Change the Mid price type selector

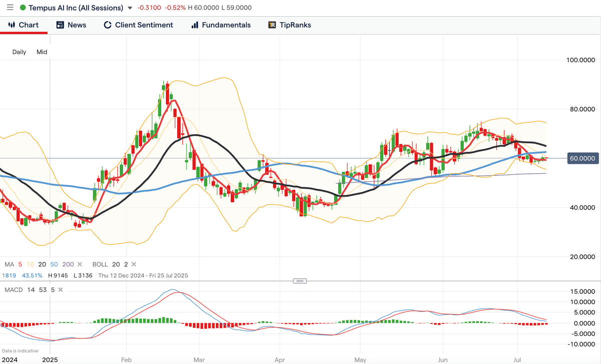(42, 52)
